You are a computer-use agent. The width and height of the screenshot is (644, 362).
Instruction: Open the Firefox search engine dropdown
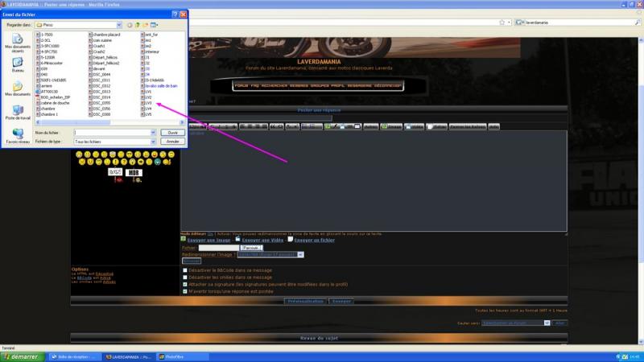[x=519, y=23]
